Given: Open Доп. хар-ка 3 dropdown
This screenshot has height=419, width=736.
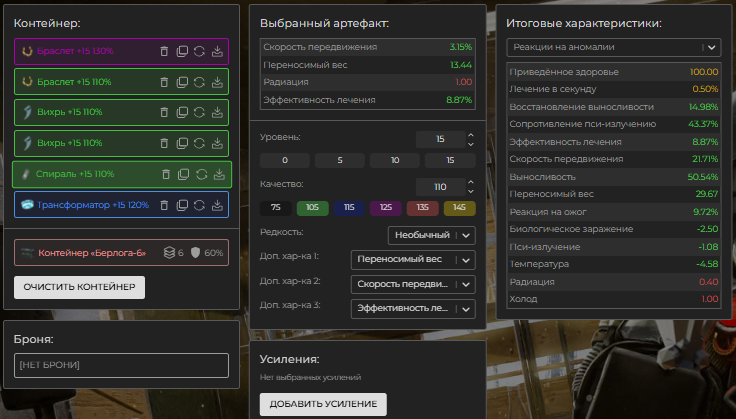Looking at the screenshot, I should pyautogui.click(x=413, y=309).
